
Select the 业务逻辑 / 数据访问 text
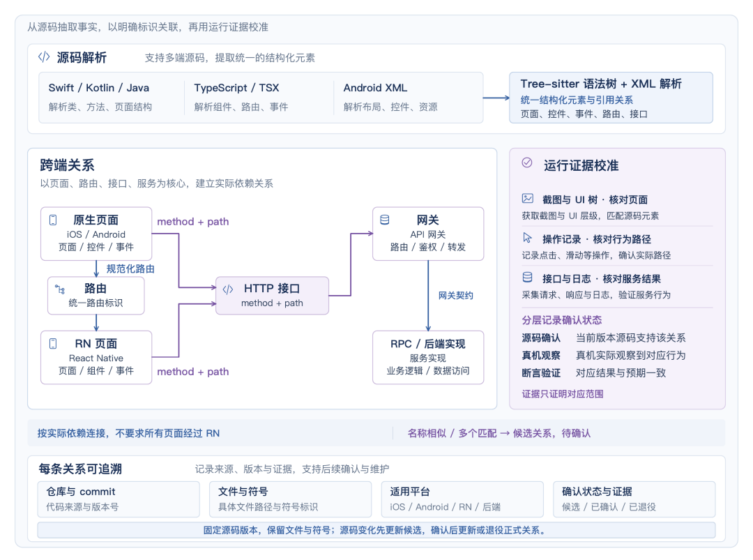(428, 371)
